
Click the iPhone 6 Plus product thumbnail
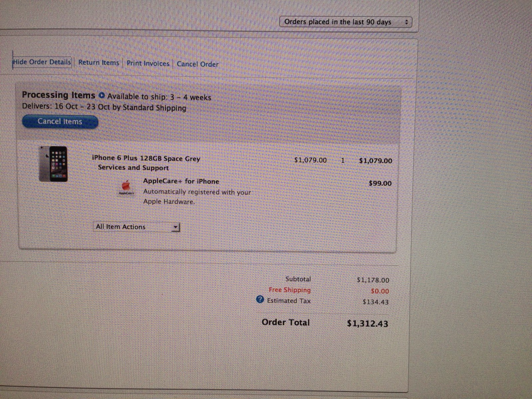click(x=54, y=164)
